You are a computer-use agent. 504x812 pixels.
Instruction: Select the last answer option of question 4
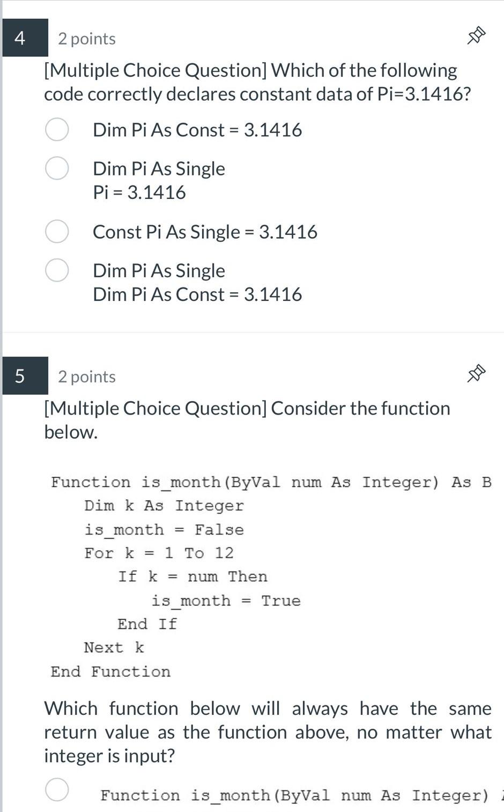click(x=56, y=270)
